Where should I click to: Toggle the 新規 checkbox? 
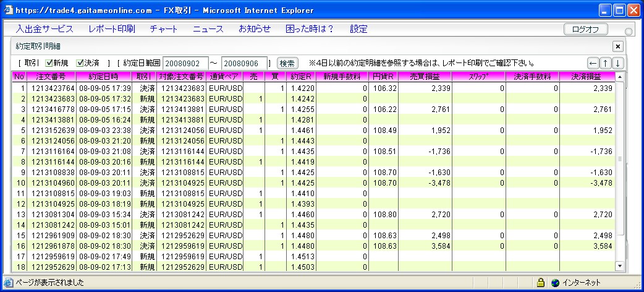(49, 63)
